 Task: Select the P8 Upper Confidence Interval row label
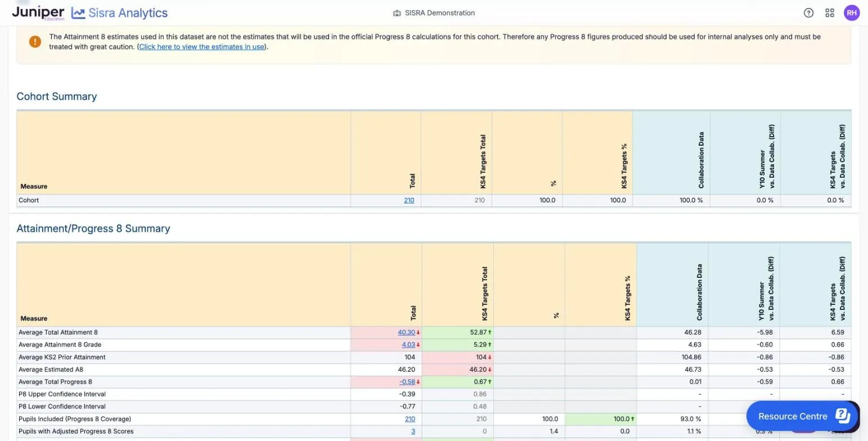click(62, 394)
